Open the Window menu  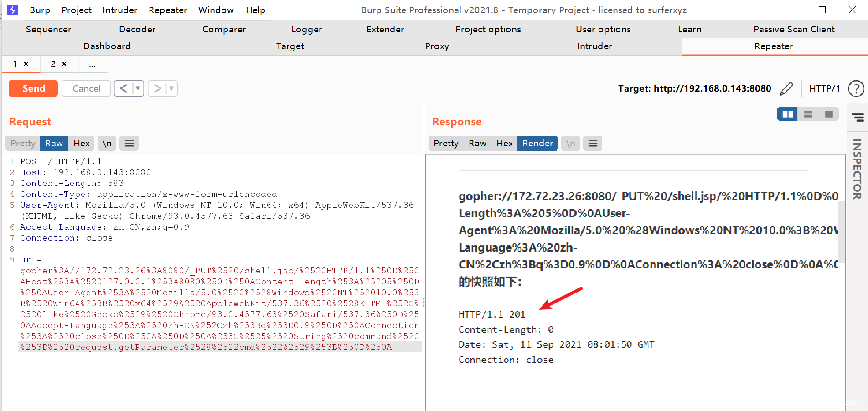pos(216,10)
